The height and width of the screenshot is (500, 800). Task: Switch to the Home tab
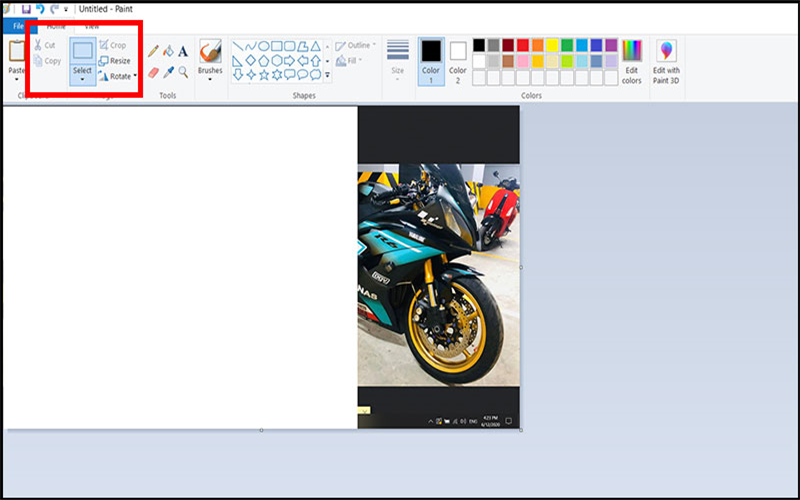(x=56, y=26)
